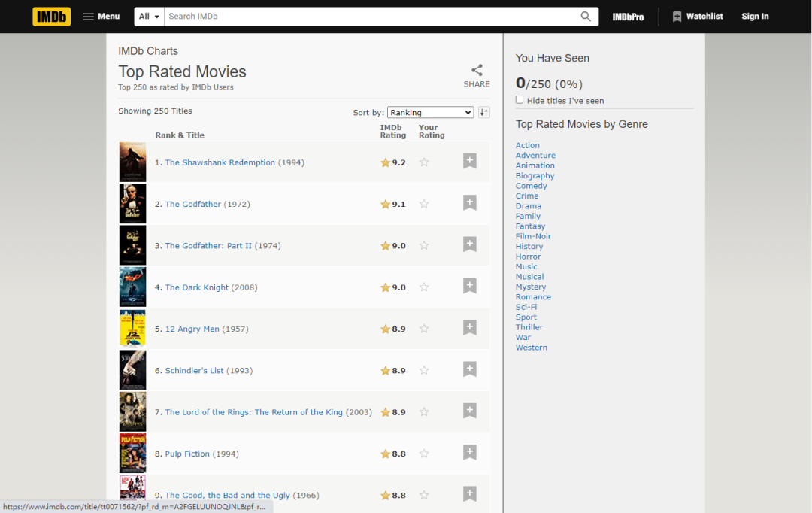Image resolution: width=812 pixels, height=513 pixels.
Task: Select the Action genre link
Action: (x=527, y=146)
